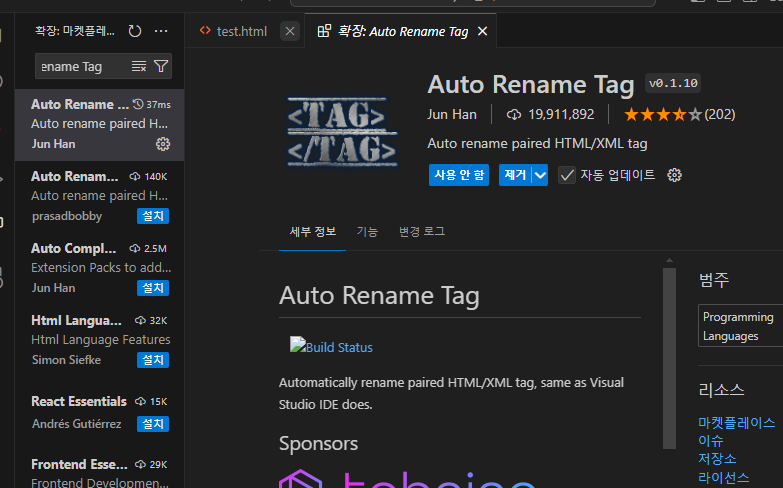
Task: Click the test.html file type icon
Action: [x=205, y=30]
